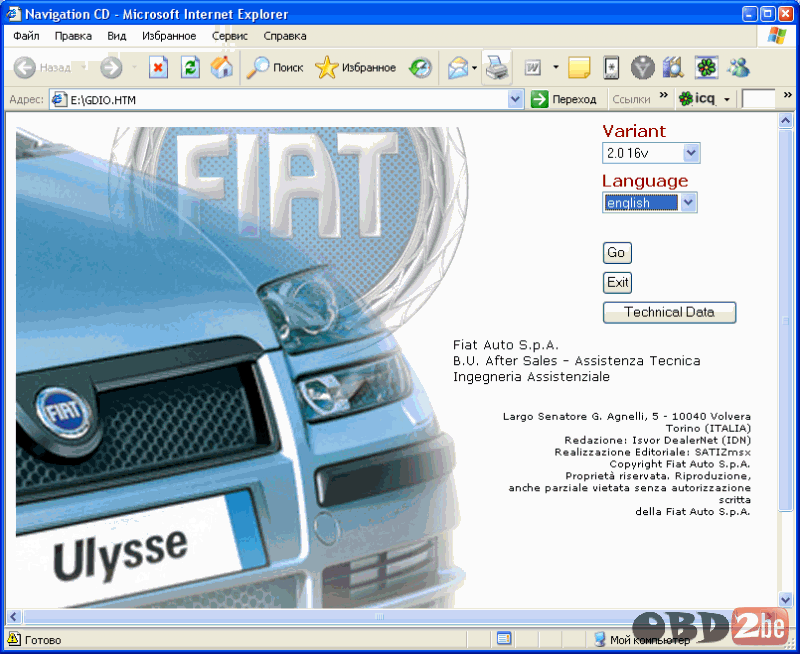Image resolution: width=800 pixels, height=654 pixels.
Task: Click the IE icon in title bar
Action: [13, 13]
